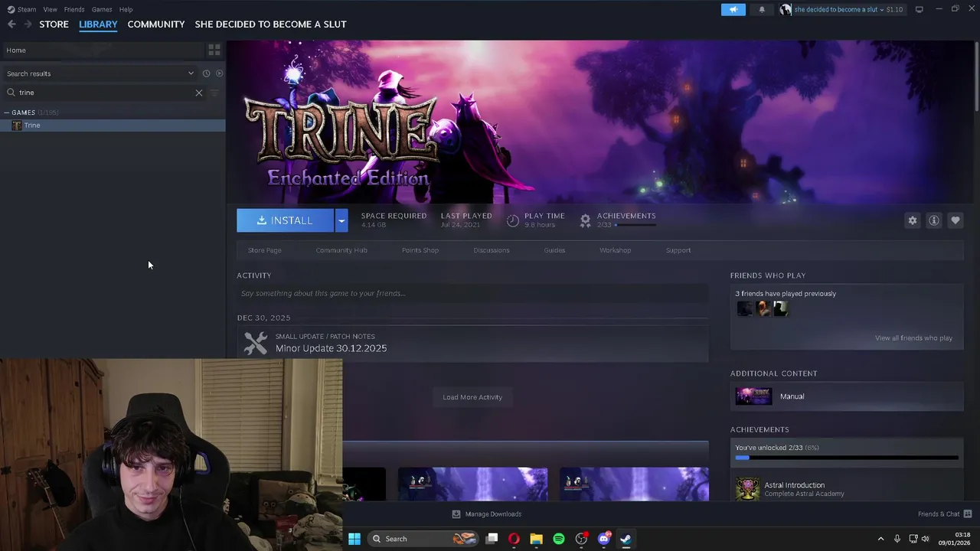Screen dimensions: 980x551
Task: Open the Steam announcements megaphone
Action: (x=733, y=9)
